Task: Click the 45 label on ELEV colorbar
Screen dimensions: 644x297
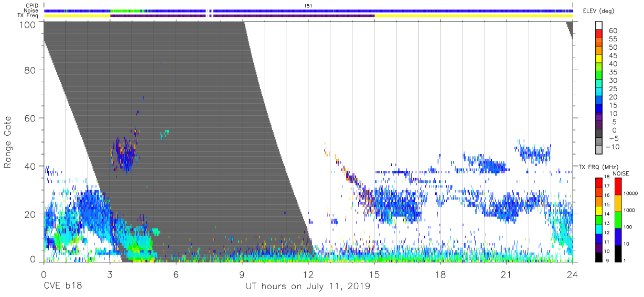Action: point(613,56)
